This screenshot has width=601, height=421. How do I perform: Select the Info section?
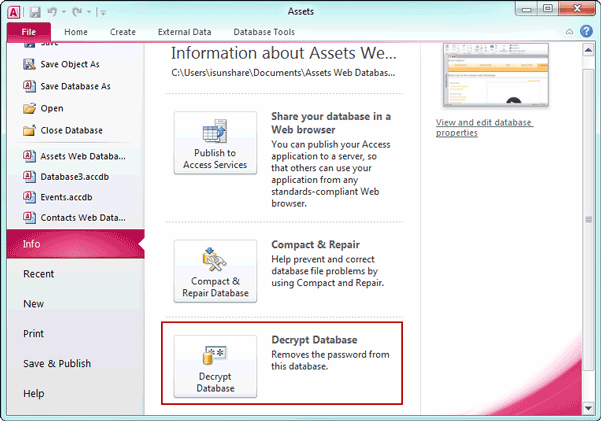tap(76, 244)
